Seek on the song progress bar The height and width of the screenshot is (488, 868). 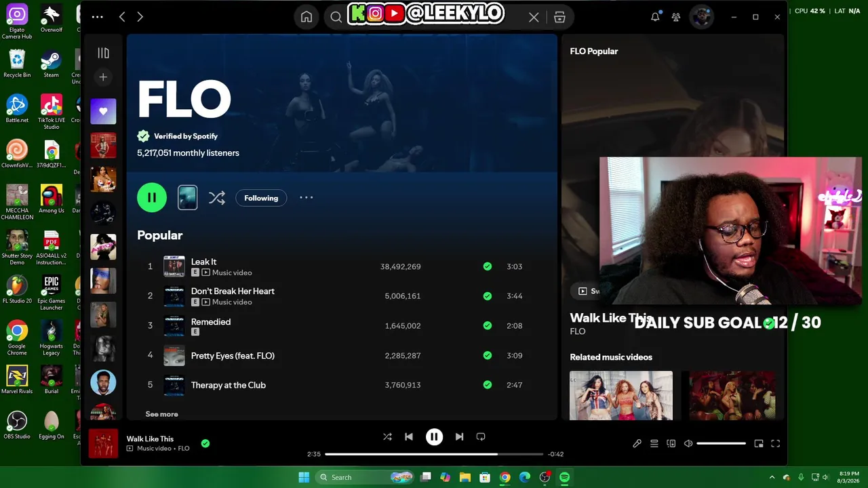[x=434, y=454]
